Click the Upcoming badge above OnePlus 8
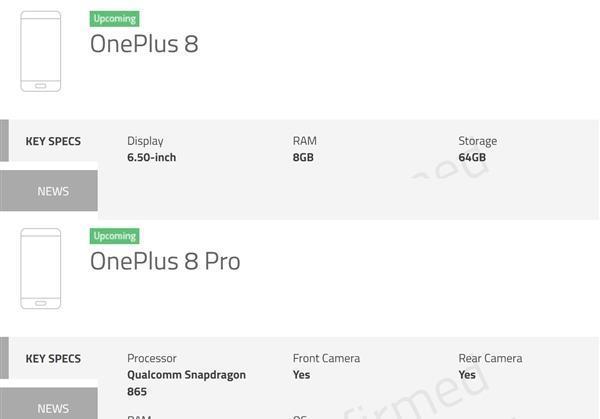The width and height of the screenshot is (600, 419). point(115,19)
